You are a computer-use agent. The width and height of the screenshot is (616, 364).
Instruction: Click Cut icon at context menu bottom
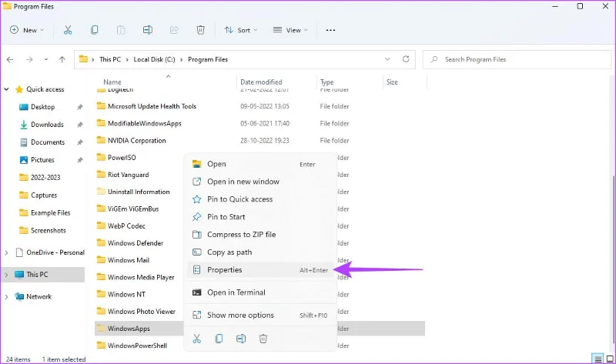tap(197, 339)
